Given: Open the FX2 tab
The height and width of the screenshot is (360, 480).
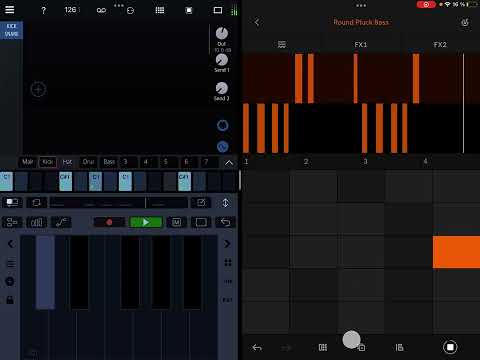Looking at the screenshot, I should click(440, 44).
